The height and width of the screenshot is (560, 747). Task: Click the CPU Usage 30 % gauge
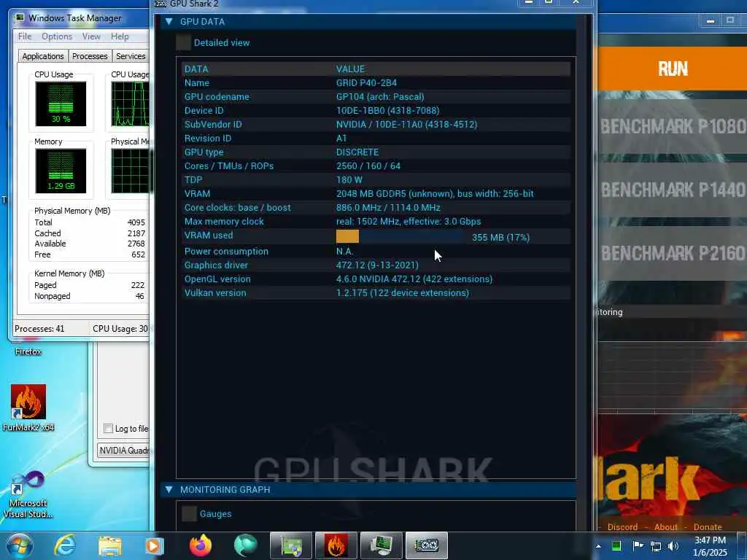pyautogui.click(x=61, y=104)
